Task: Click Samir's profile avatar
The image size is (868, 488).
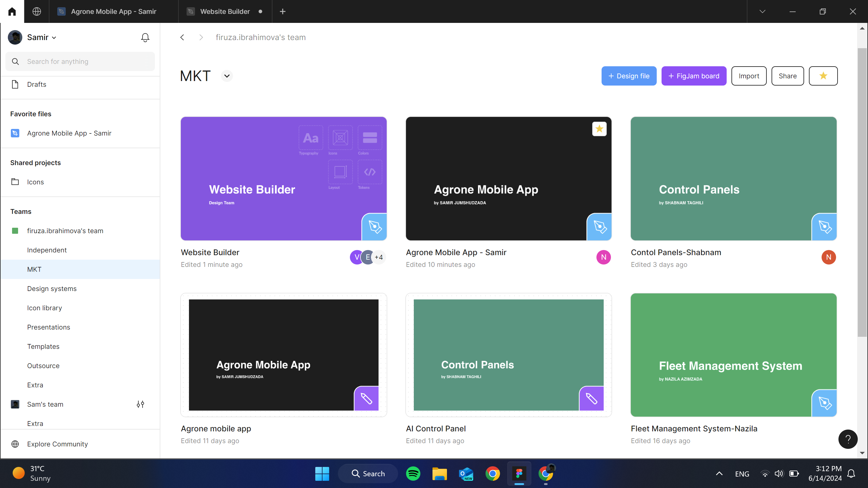Action: pos(15,37)
